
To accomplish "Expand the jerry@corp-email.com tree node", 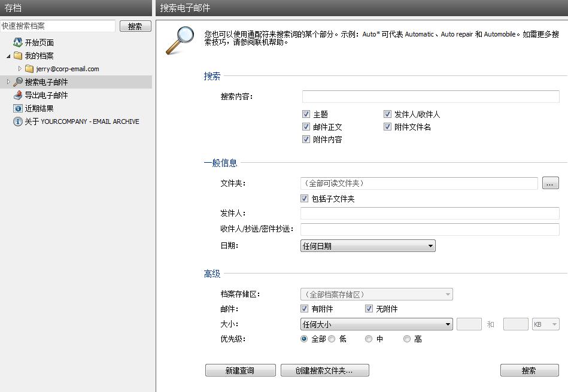I will (20, 69).
